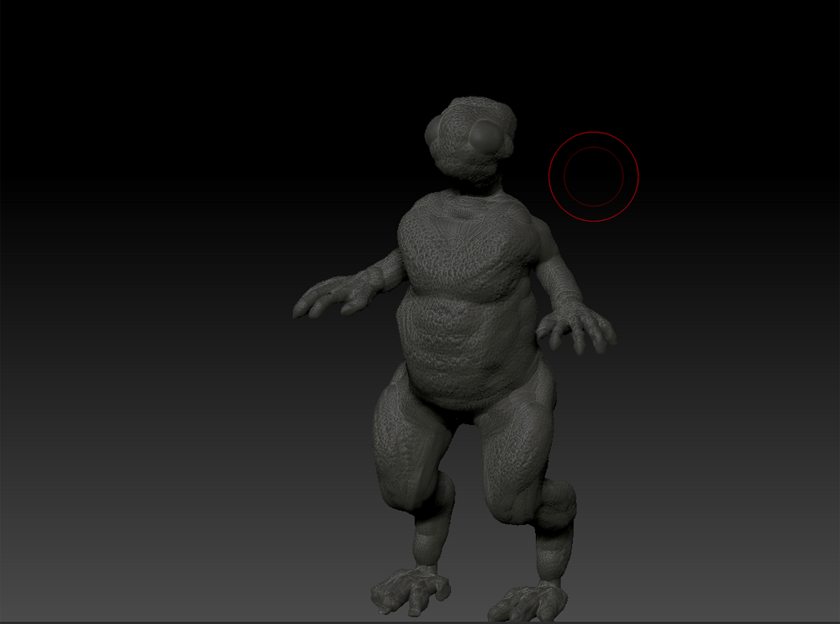The width and height of the screenshot is (840, 624).
Task: Click the creature's large right-side eye
Action: (x=486, y=137)
